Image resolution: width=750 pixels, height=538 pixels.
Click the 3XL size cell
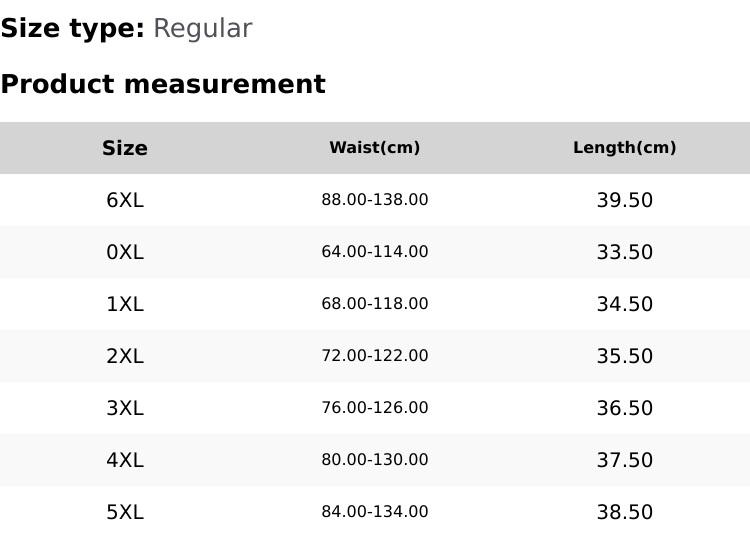coord(125,408)
